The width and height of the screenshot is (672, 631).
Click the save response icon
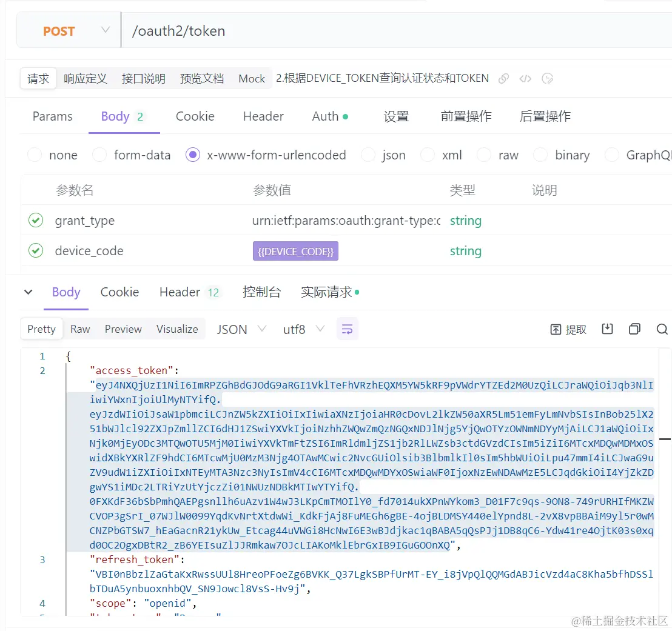coord(607,329)
